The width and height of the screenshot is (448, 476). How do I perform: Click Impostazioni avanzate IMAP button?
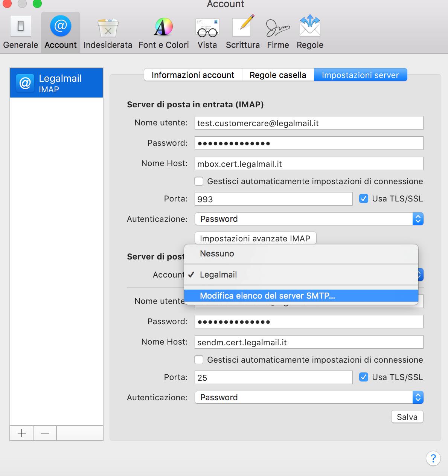pyautogui.click(x=255, y=238)
